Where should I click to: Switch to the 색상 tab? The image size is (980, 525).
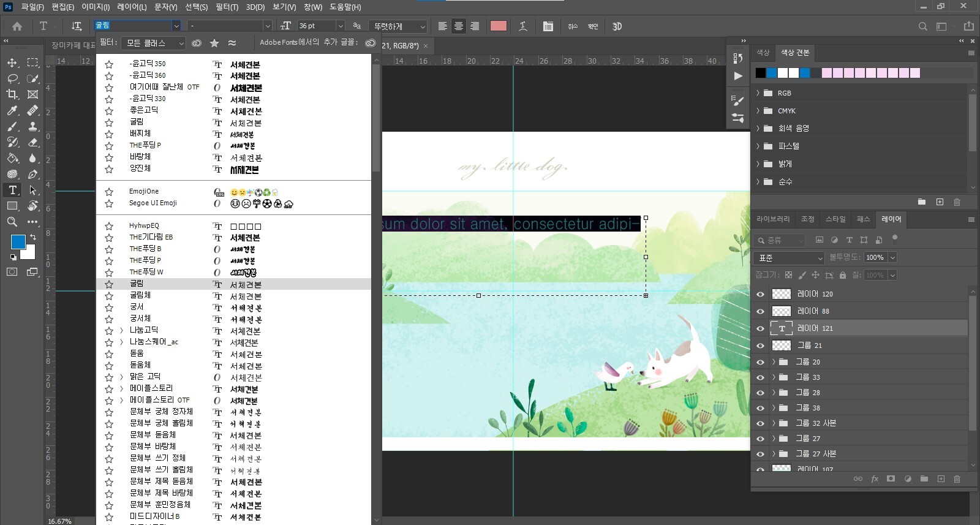[x=763, y=53]
